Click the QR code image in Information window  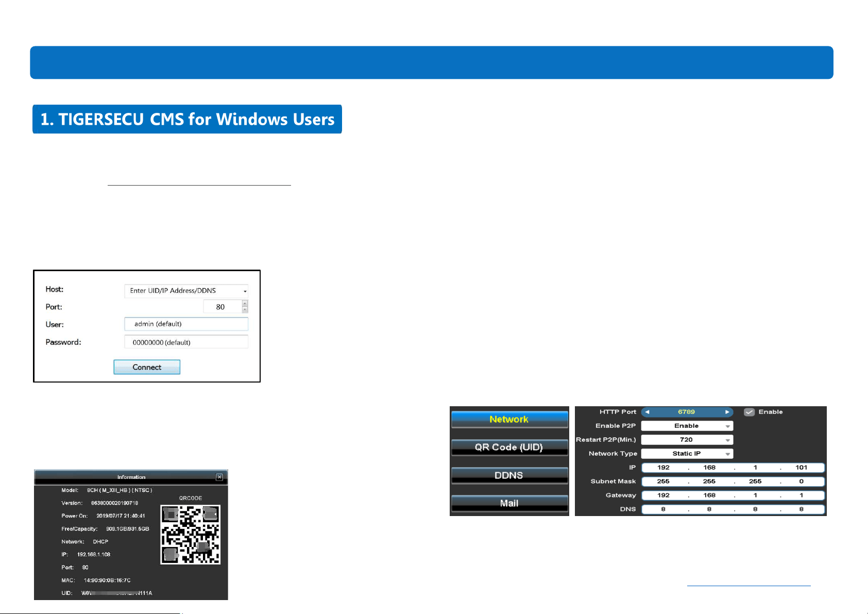pyautogui.click(x=191, y=534)
